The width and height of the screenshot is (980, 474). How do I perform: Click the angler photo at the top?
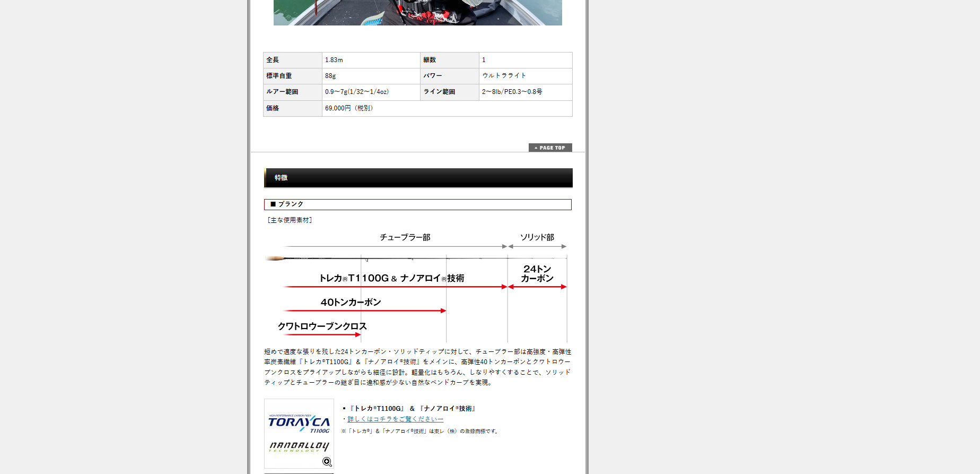point(417,13)
